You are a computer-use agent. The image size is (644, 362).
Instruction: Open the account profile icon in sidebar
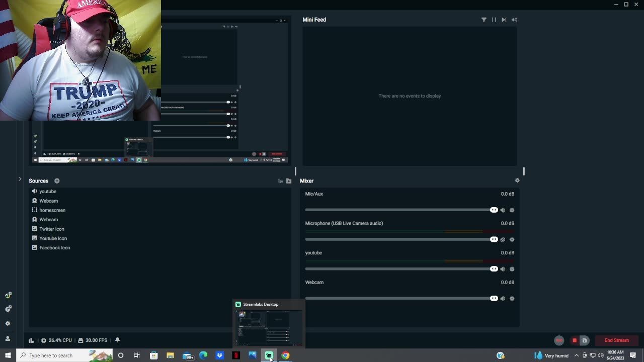(x=8, y=339)
